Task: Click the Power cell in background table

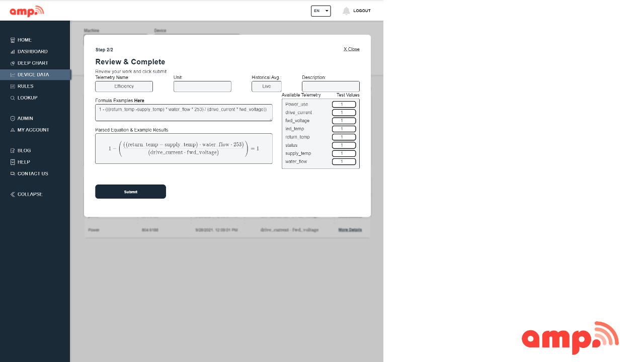Action: point(94,230)
